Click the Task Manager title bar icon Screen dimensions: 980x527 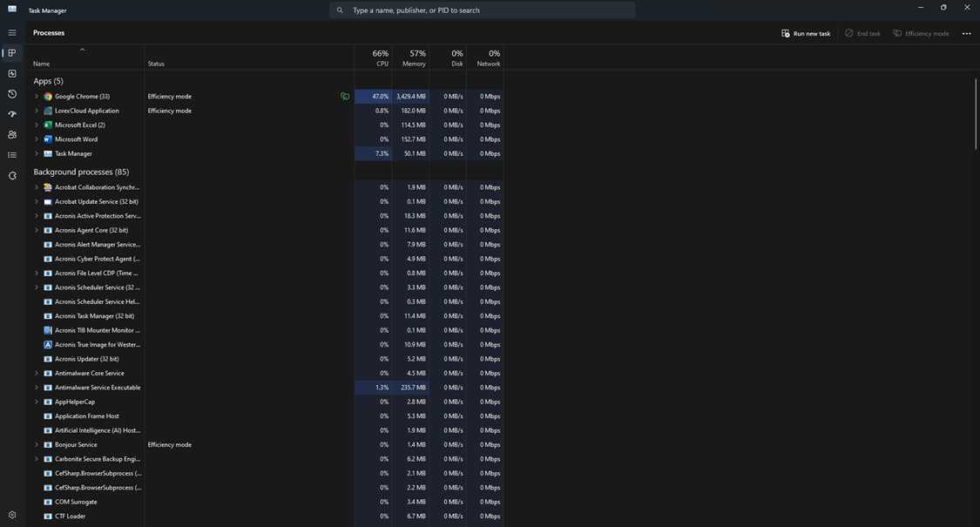[12, 9]
